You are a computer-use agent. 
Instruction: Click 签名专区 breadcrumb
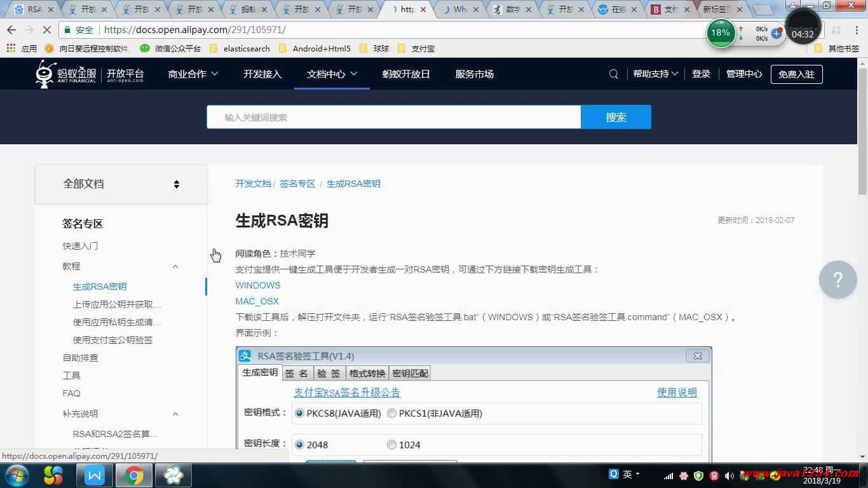pos(297,184)
